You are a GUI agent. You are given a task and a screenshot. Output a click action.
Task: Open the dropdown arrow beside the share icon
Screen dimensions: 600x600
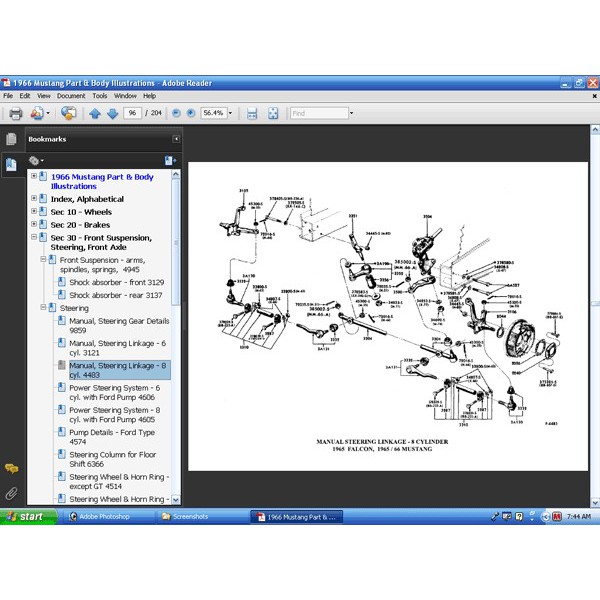[48, 113]
